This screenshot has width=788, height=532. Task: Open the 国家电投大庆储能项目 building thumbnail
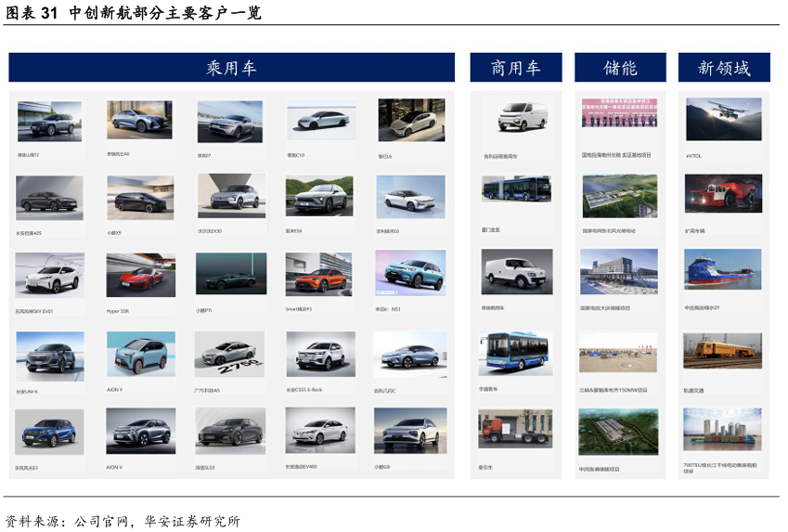[x=619, y=271]
